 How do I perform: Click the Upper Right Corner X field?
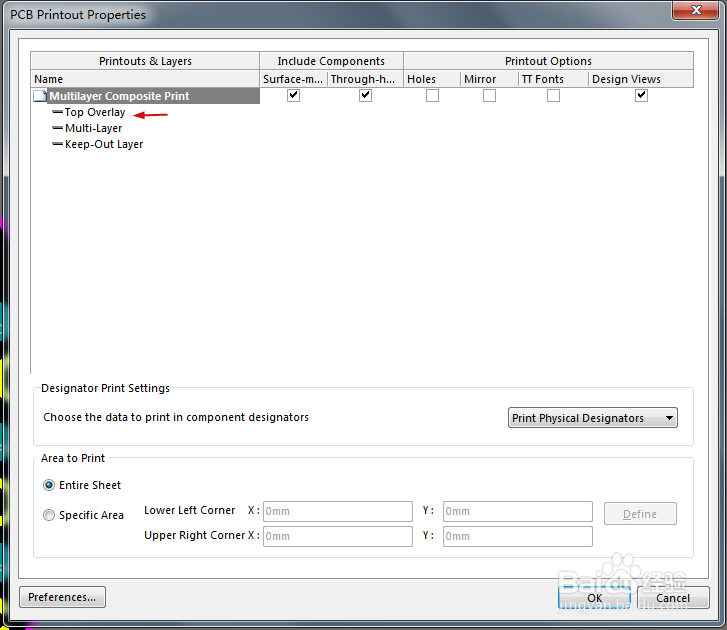(338, 536)
